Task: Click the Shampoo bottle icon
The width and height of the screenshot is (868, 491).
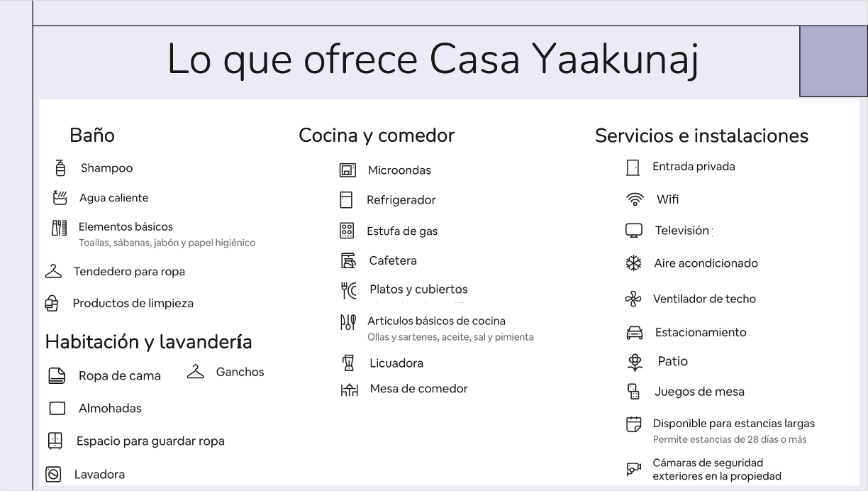Action: (x=60, y=168)
